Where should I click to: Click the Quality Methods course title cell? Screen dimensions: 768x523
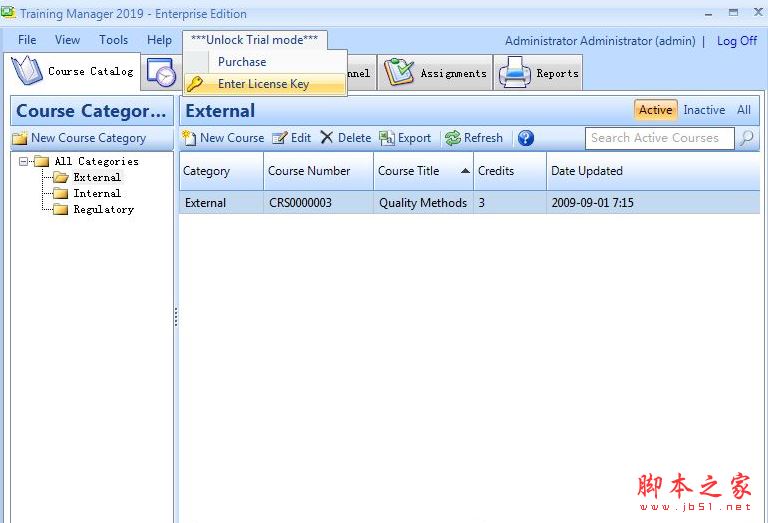[x=423, y=203]
